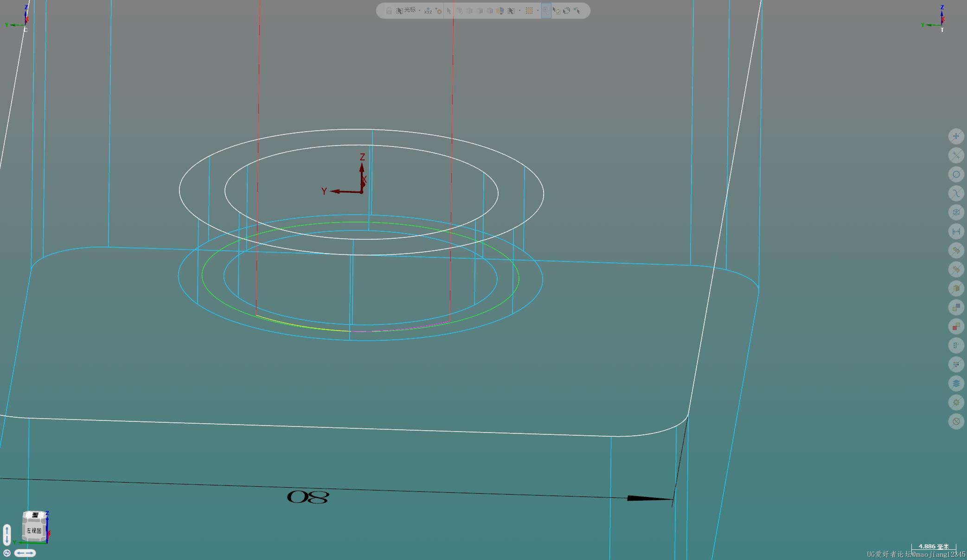The height and width of the screenshot is (560, 967).
Task: Click the top-left C coordinate triad
Action: [19, 19]
